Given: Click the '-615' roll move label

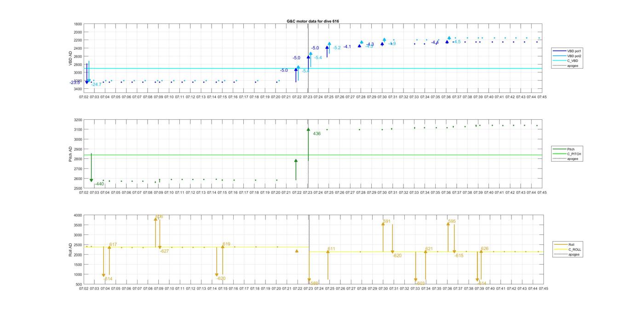Looking at the screenshot, I should (459, 255).
